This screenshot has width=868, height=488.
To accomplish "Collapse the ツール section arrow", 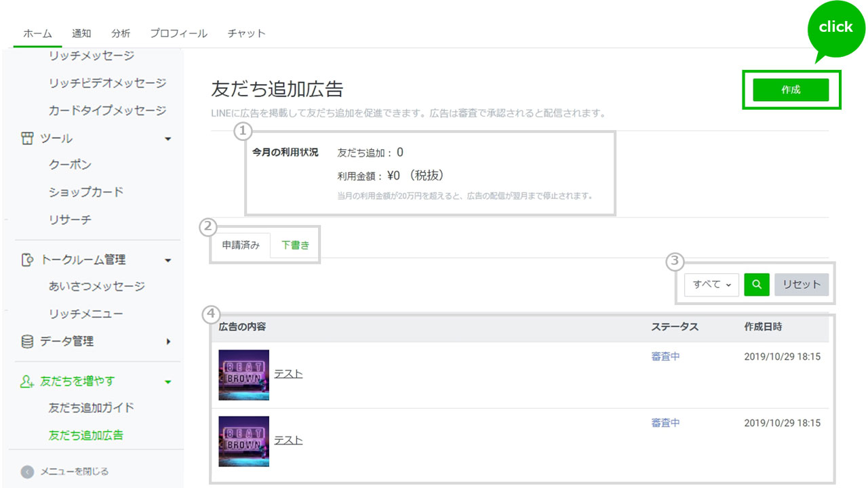I will (x=168, y=139).
